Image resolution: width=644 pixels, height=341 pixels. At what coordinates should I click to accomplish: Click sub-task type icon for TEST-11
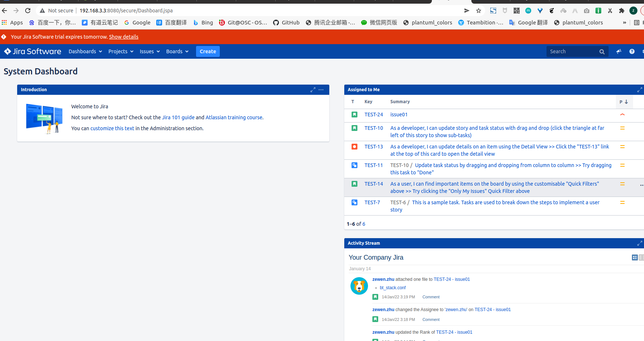354,165
